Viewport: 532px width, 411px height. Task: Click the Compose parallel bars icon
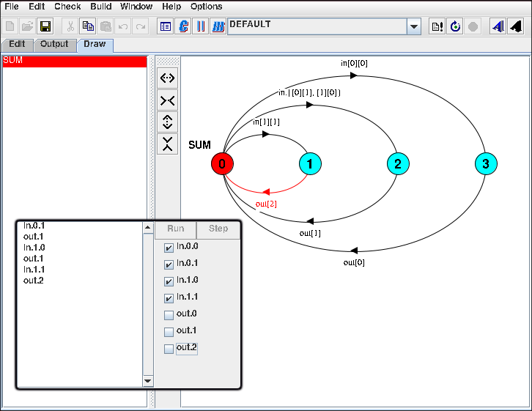(x=200, y=26)
